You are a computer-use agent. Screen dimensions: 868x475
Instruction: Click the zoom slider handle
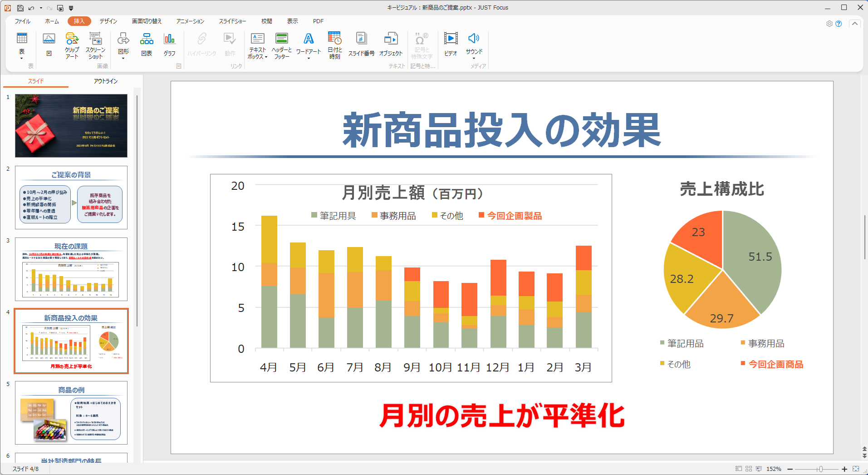[x=820, y=469]
